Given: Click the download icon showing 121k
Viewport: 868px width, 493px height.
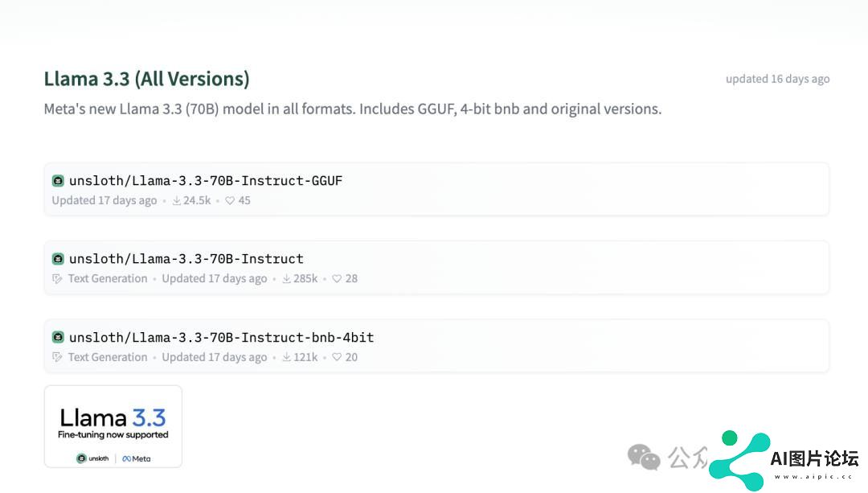Looking at the screenshot, I should coord(286,357).
